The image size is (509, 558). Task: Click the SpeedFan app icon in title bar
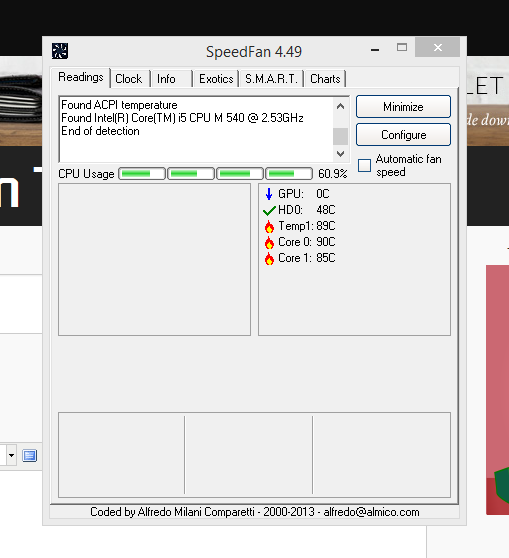point(60,51)
